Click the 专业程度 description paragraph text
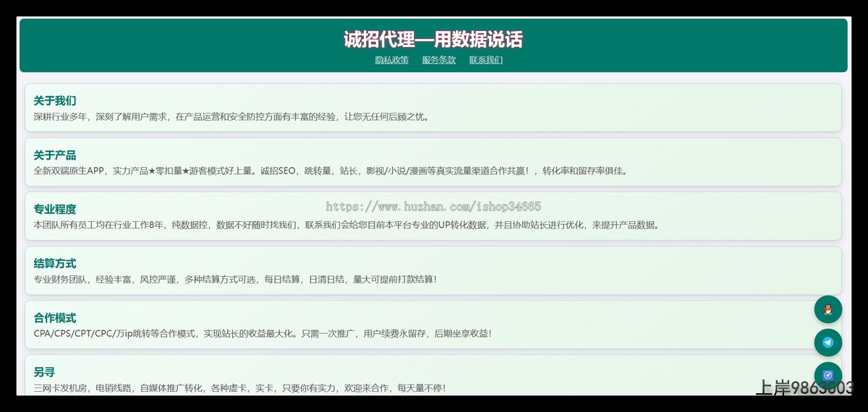The width and height of the screenshot is (868, 412). click(346, 225)
